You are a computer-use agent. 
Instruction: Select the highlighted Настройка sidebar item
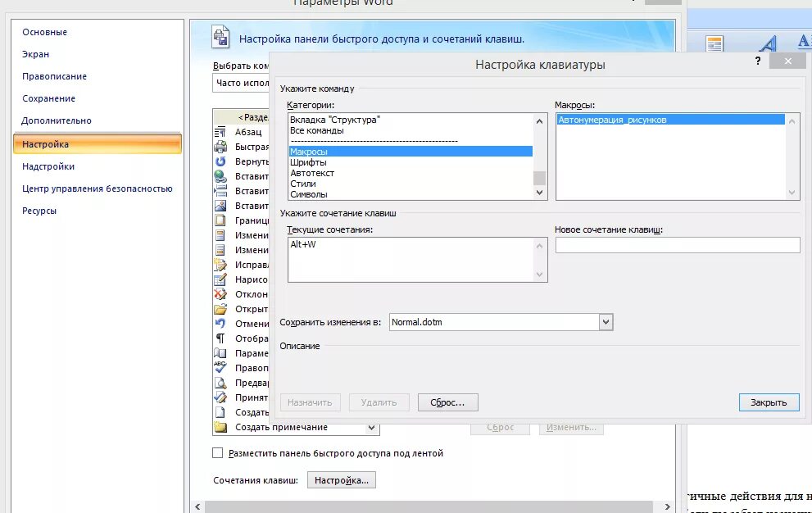98,144
